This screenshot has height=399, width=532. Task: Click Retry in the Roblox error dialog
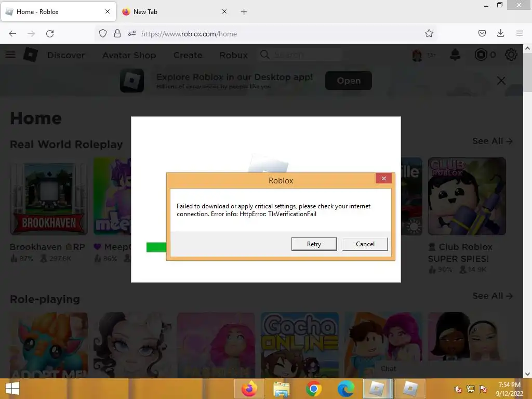tap(314, 244)
